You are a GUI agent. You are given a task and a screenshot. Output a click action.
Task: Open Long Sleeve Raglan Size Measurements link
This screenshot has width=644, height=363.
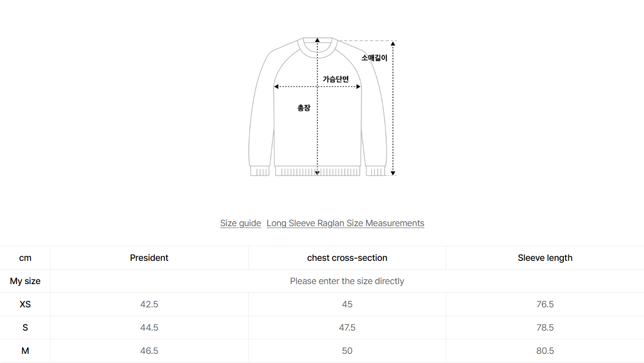pyautogui.click(x=345, y=223)
